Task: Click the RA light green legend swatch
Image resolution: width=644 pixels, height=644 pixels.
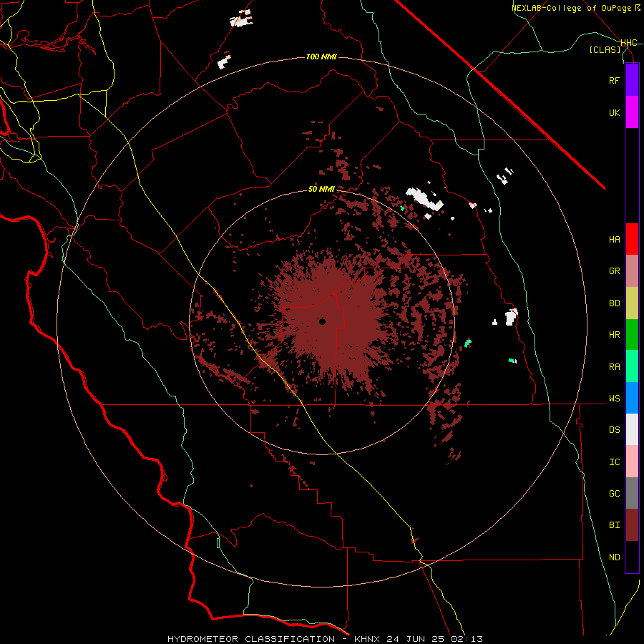Action: 632,366
